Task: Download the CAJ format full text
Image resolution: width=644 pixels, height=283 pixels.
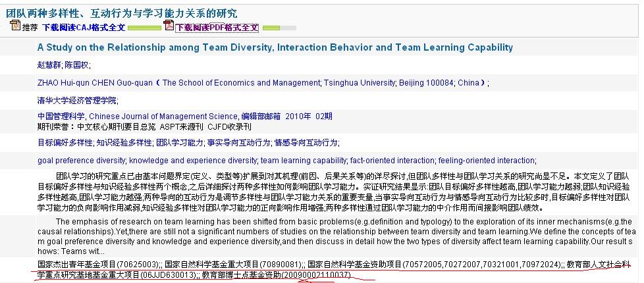Action: [84, 28]
